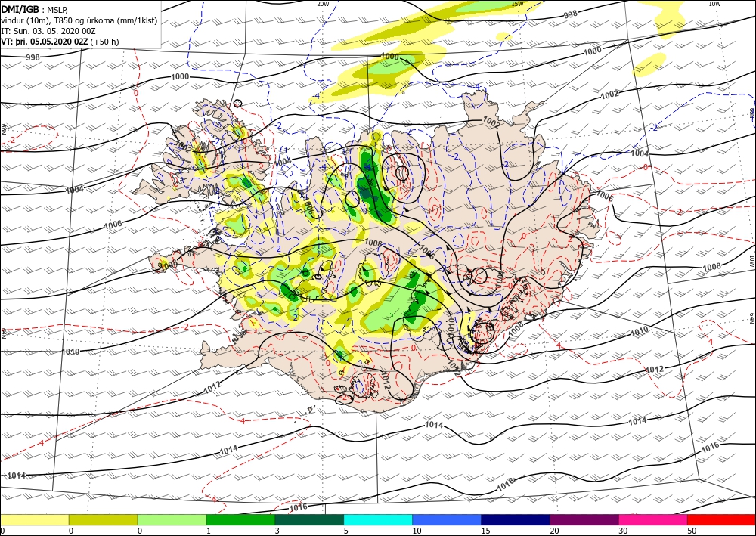756x536 pixels.
Task: Click the navy blue legend swatch
Action: (x=516, y=519)
